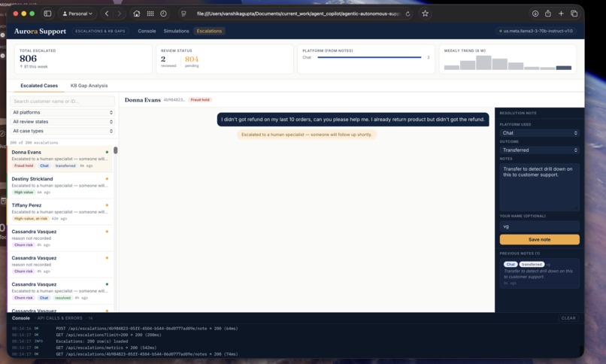Clear the console log with CLEAR
The height and width of the screenshot is (364, 606).
tap(568, 318)
